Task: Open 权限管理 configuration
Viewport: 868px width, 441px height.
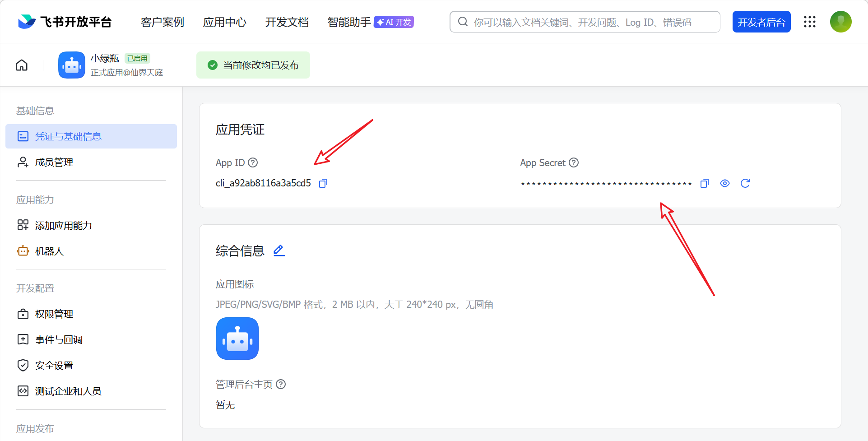Action: coord(54,314)
